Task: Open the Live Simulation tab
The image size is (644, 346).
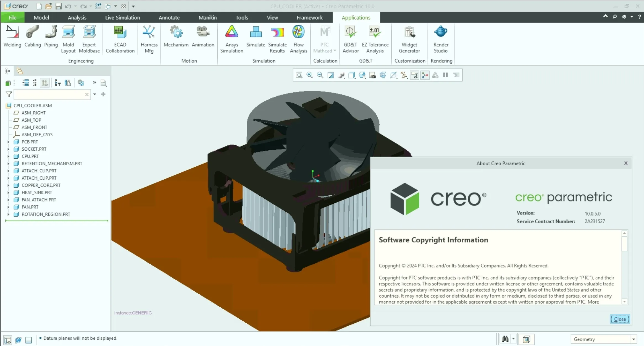Action: tap(122, 17)
